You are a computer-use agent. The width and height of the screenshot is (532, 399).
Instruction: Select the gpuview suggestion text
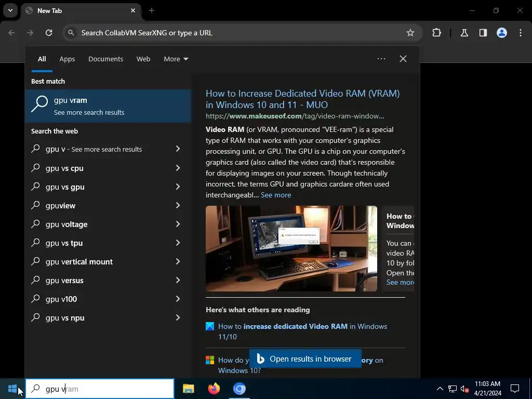coord(60,206)
